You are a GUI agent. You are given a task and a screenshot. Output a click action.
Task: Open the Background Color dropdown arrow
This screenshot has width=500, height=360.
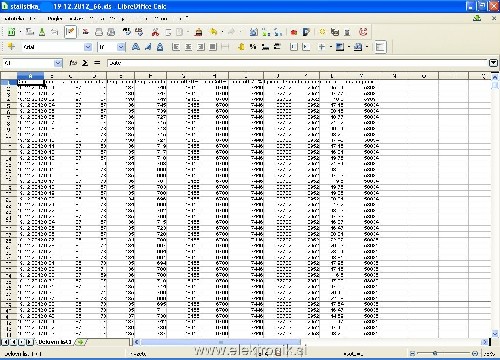click(349, 47)
